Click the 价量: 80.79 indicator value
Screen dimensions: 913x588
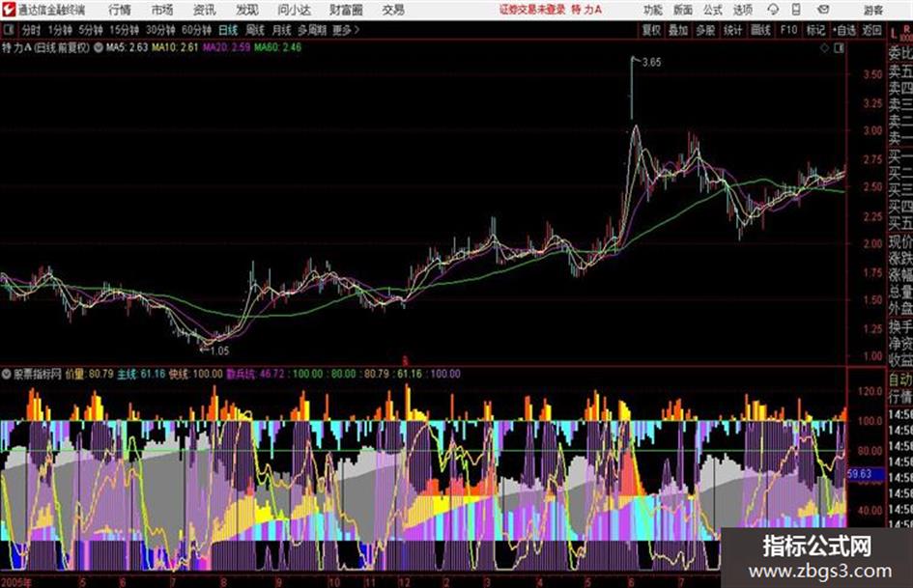pos(89,374)
